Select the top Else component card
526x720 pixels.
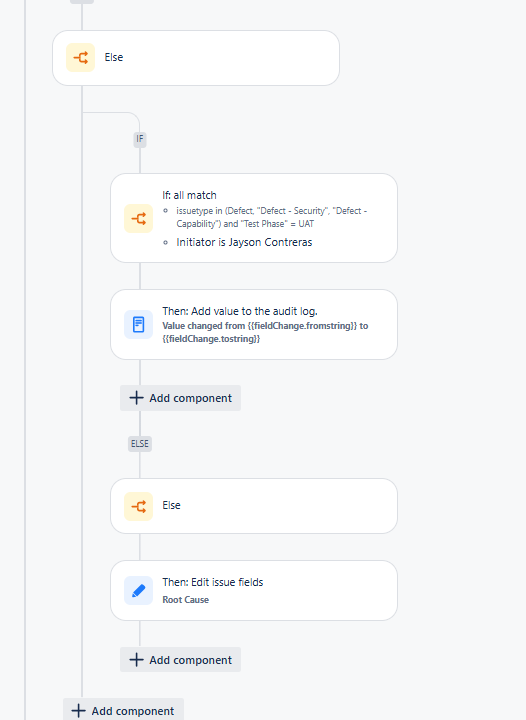pyautogui.click(x=196, y=58)
